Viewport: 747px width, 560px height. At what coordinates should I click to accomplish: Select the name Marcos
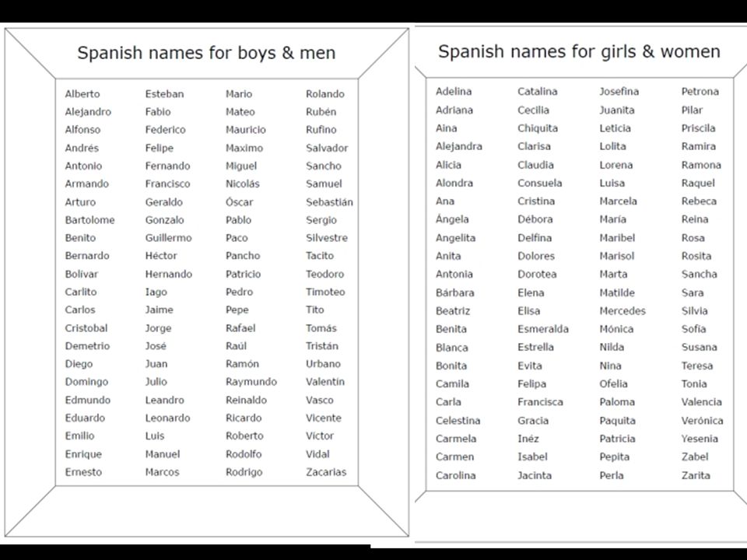tap(163, 472)
